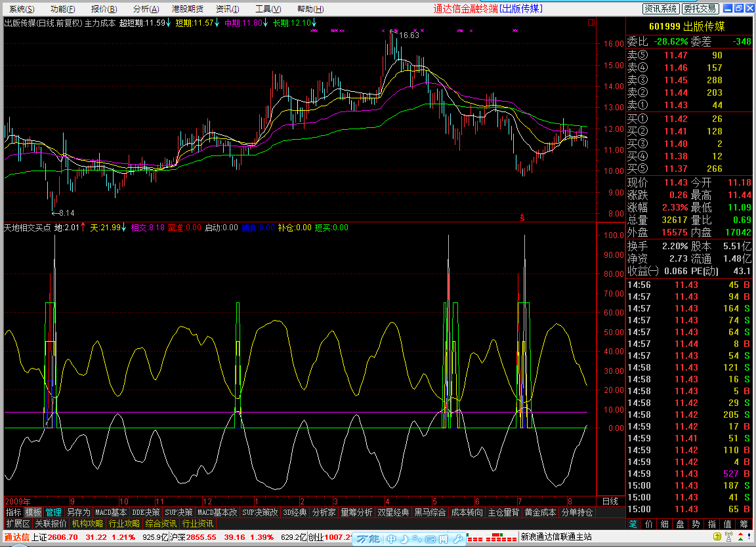Switch to 3D经典 template

(x=295, y=512)
